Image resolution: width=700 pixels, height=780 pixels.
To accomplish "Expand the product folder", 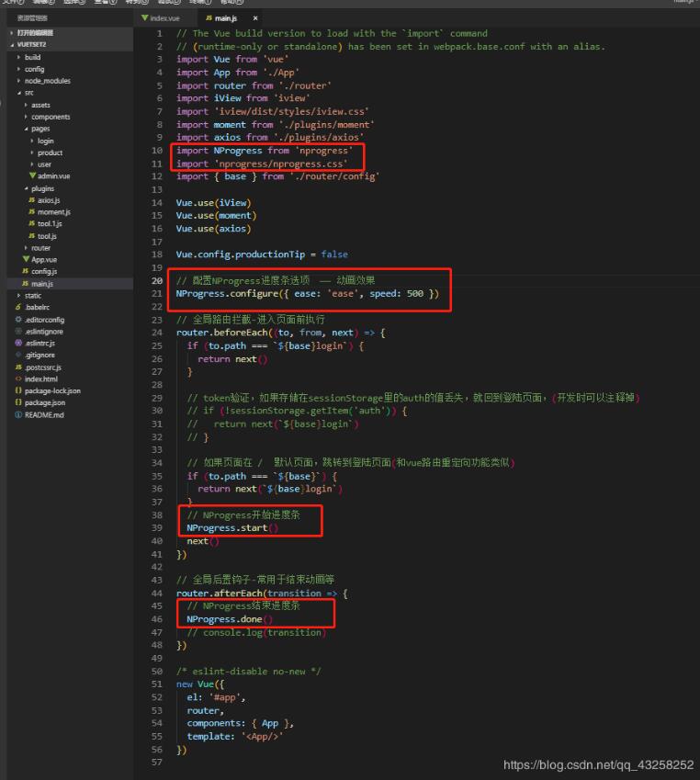I will click(x=32, y=153).
